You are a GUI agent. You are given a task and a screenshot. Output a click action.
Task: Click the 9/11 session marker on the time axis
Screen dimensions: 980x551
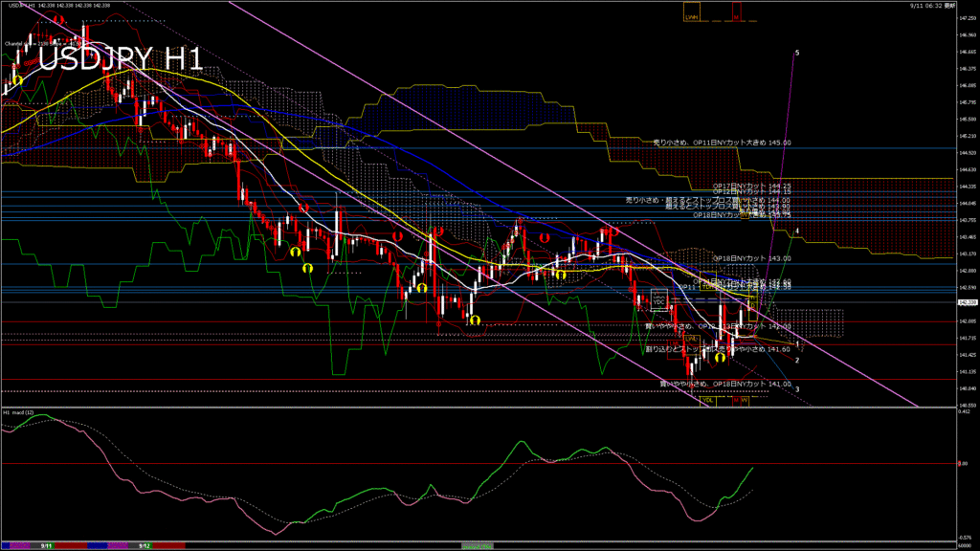pos(46,545)
